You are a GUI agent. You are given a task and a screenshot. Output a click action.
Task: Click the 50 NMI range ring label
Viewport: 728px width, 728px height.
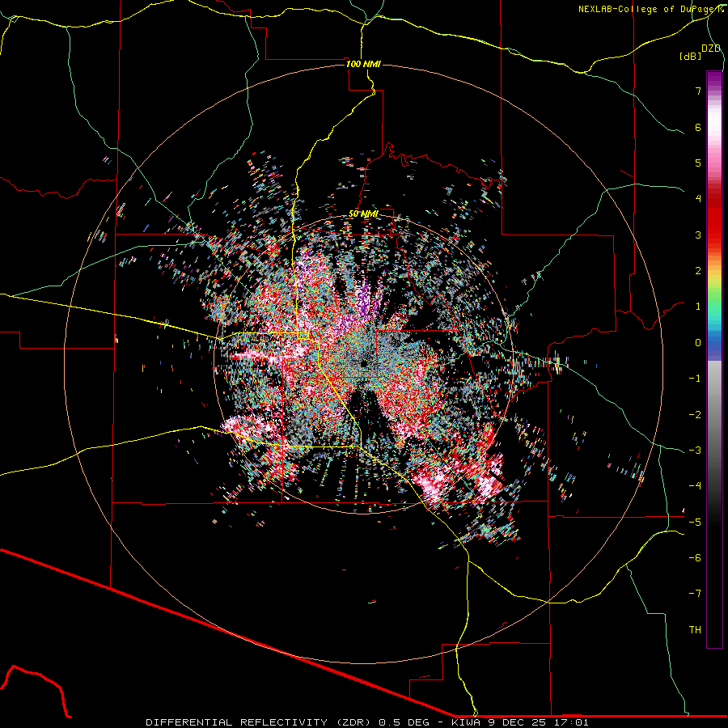[x=363, y=214]
